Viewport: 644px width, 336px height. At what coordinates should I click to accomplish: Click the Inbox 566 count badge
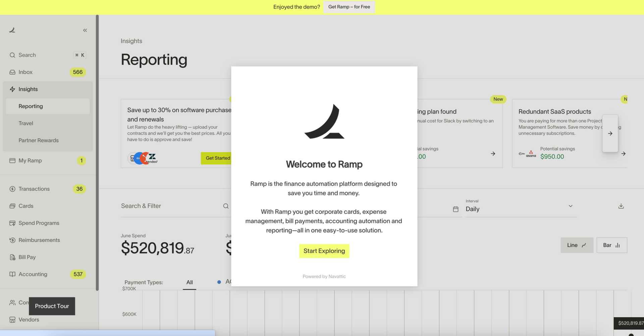[78, 72]
